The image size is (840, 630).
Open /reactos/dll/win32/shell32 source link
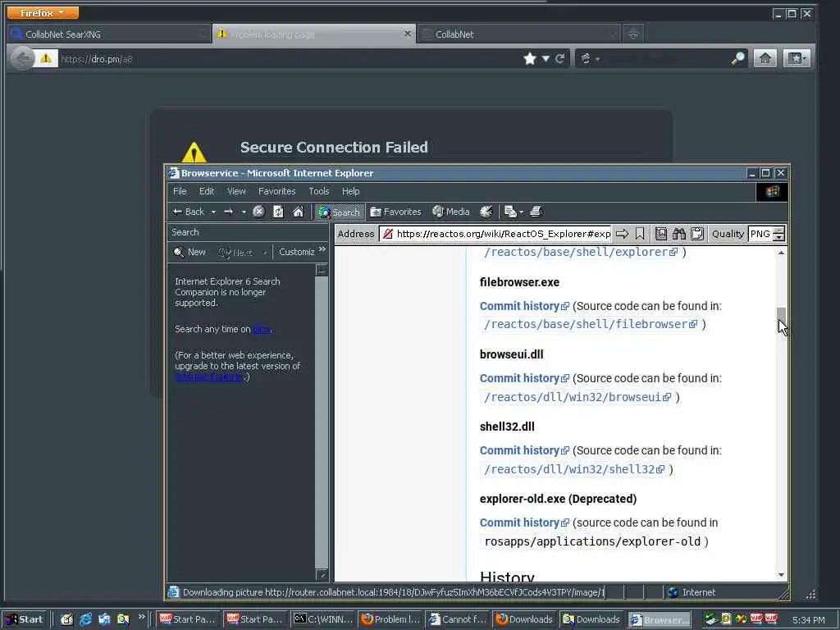[x=574, y=469]
